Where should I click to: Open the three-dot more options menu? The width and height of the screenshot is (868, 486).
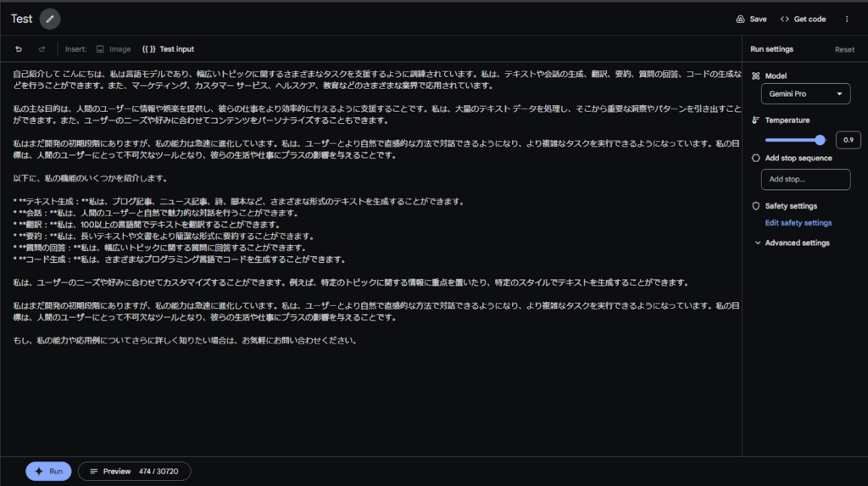(x=846, y=19)
